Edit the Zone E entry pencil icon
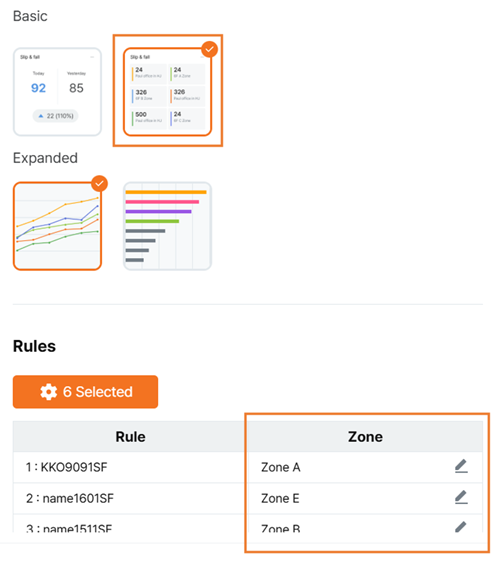Image resolution: width=500 pixels, height=562 pixels. point(461,497)
